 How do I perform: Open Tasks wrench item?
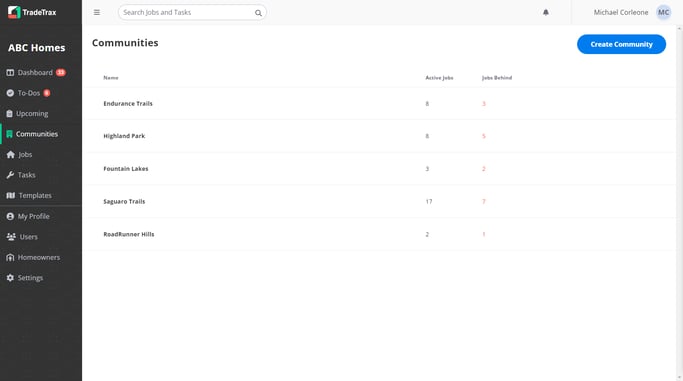coord(21,175)
